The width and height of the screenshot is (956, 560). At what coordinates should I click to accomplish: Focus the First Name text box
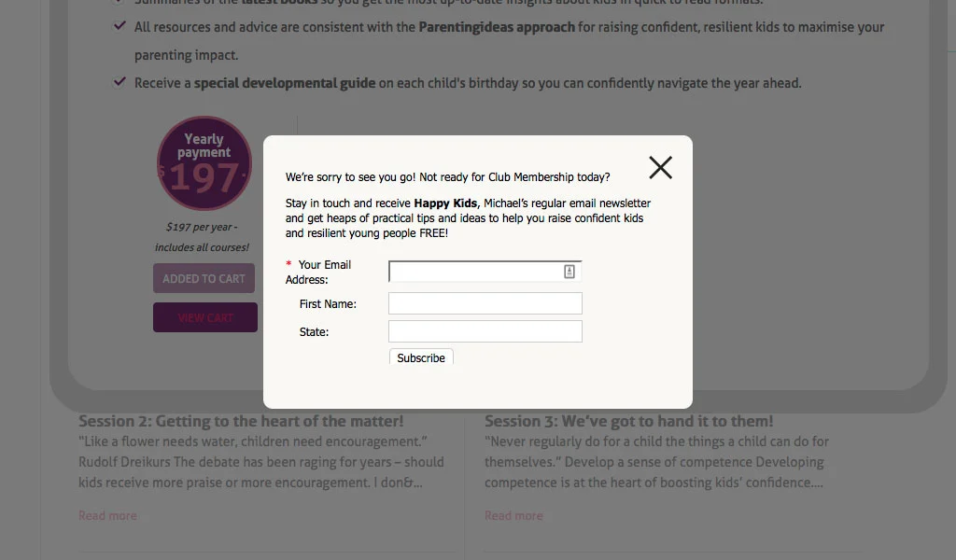click(485, 303)
